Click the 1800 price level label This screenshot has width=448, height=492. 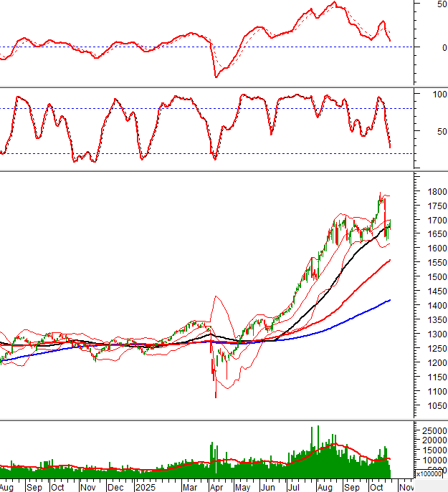click(x=432, y=192)
